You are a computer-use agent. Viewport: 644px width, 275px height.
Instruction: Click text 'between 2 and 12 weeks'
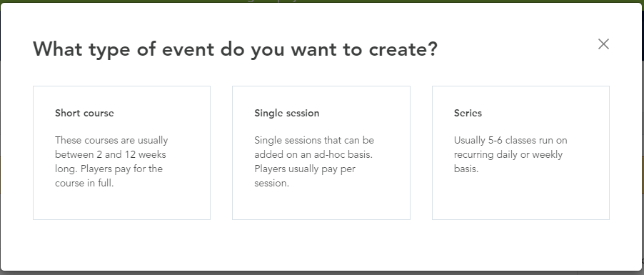[x=111, y=154]
